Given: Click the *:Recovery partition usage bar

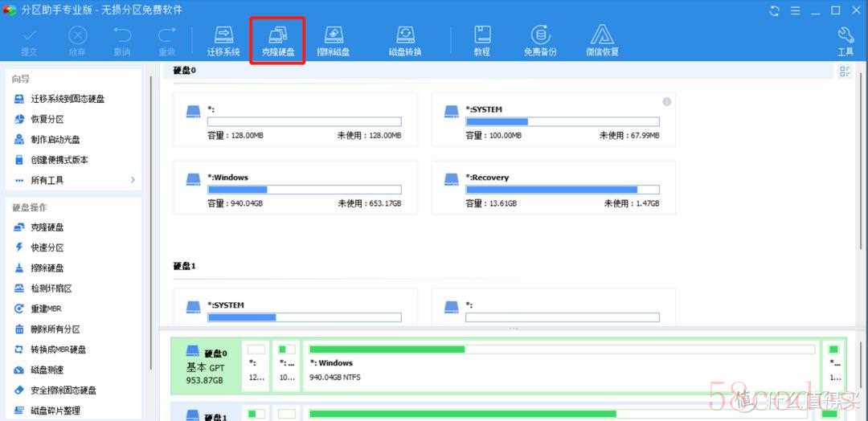Looking at the screenshot, I should point(563,189).
